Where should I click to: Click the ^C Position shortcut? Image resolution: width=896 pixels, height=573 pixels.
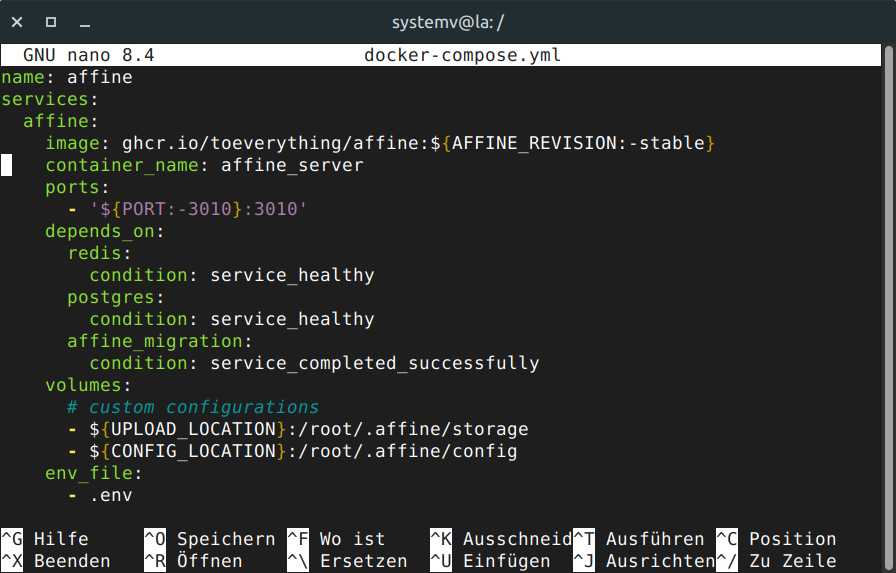(x=776, y=539)
